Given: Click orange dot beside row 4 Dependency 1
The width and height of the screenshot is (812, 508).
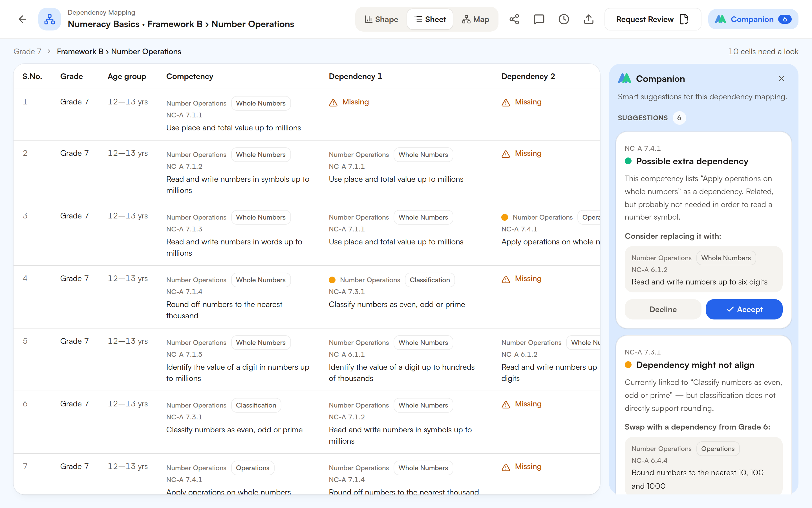Looking at the screenshot, I should pyautogui.click(x=332, y=280).
